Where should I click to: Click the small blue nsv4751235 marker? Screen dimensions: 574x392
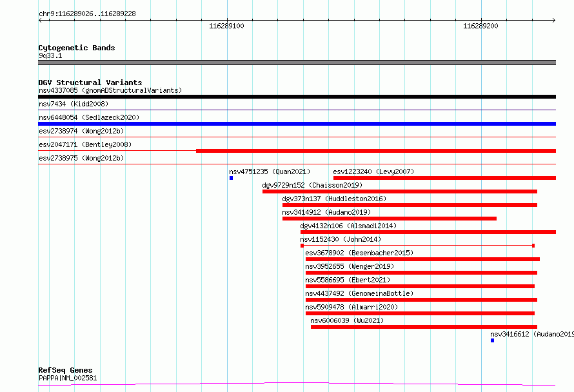(x=231, y=178)
